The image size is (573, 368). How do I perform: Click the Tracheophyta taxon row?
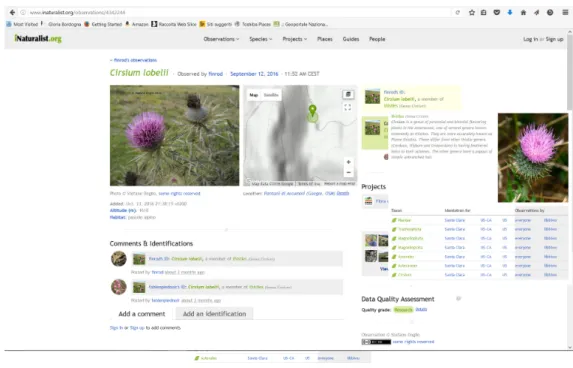click(480, 229)
